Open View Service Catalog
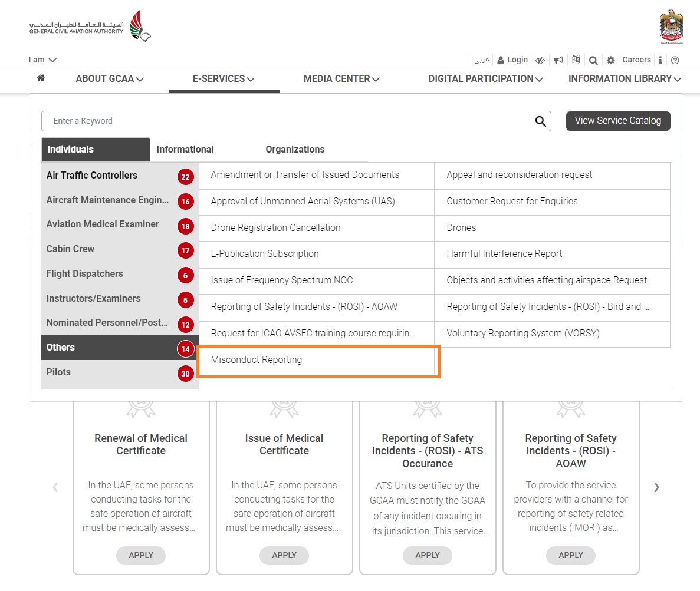Screen dimensions: 700x591 (x=618, y=121)
